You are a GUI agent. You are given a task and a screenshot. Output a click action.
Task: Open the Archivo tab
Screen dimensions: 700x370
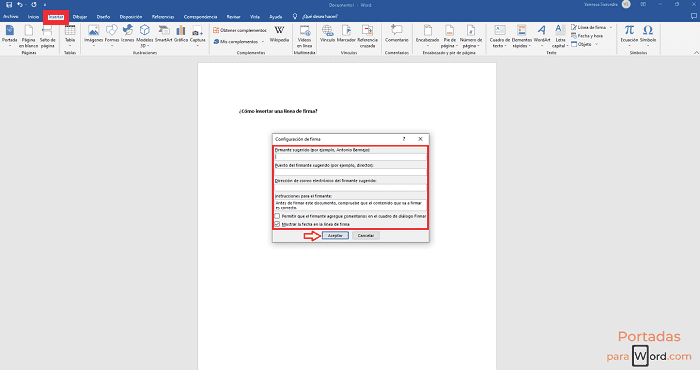(x=10, y=17)
